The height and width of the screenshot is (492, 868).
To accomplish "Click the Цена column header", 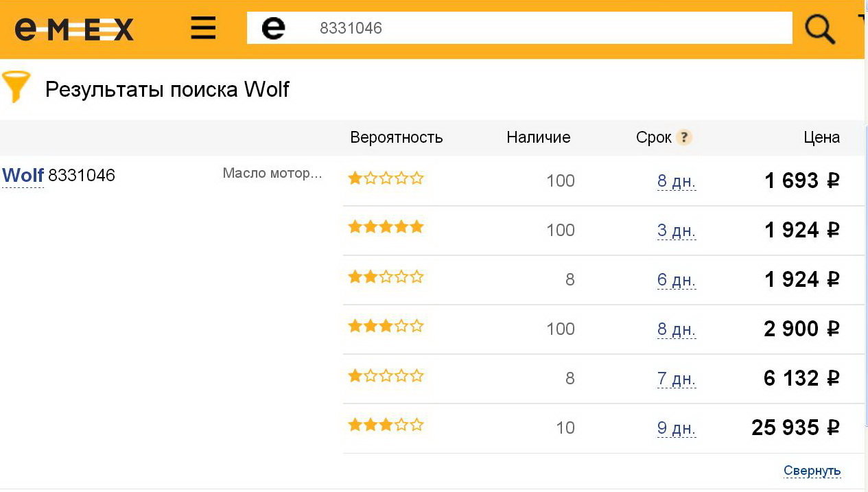I will click(x=822, y=137).
